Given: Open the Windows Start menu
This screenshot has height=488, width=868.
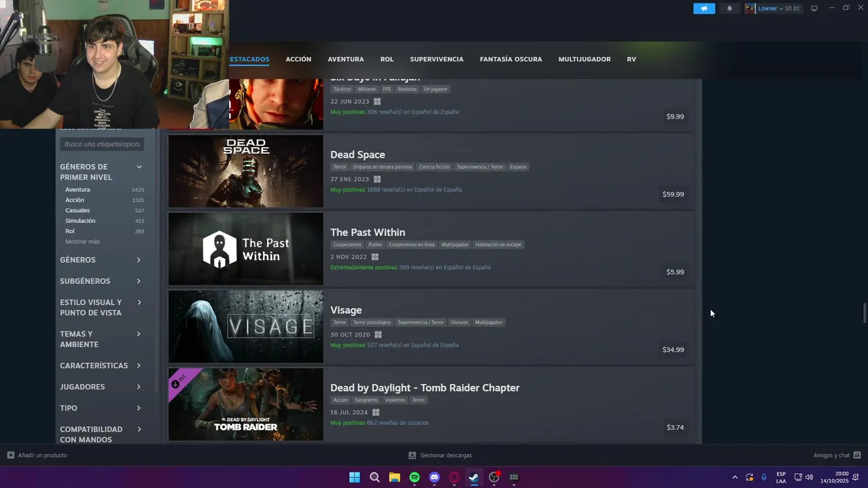Looking at the screenshot, I should click(355, 477).
